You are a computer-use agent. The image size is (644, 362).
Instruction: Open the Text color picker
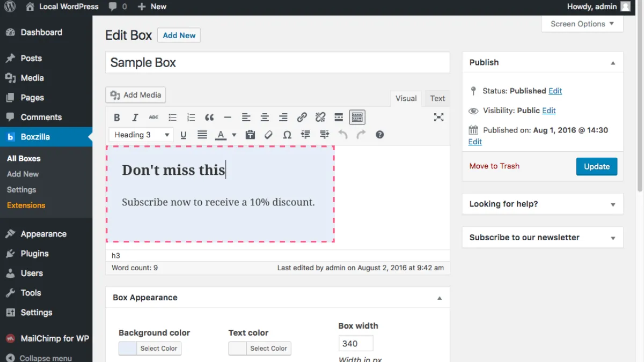pyautogui.click(x=260, y=349)
